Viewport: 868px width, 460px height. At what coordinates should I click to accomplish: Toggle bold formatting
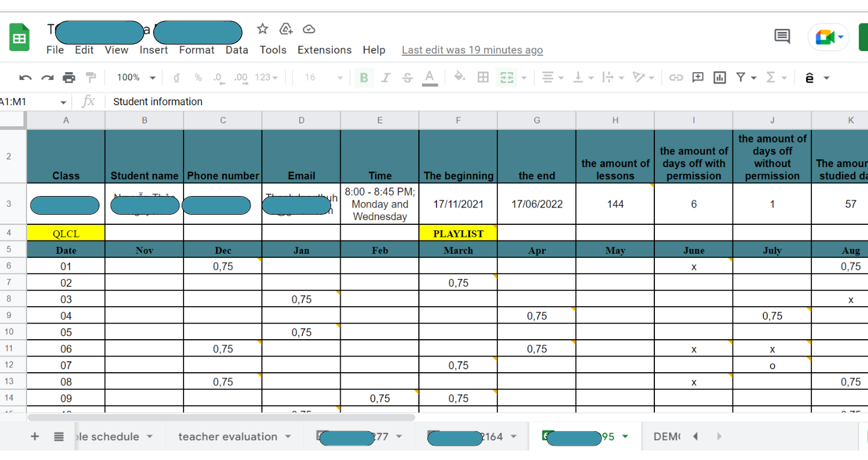click(364, 78)
